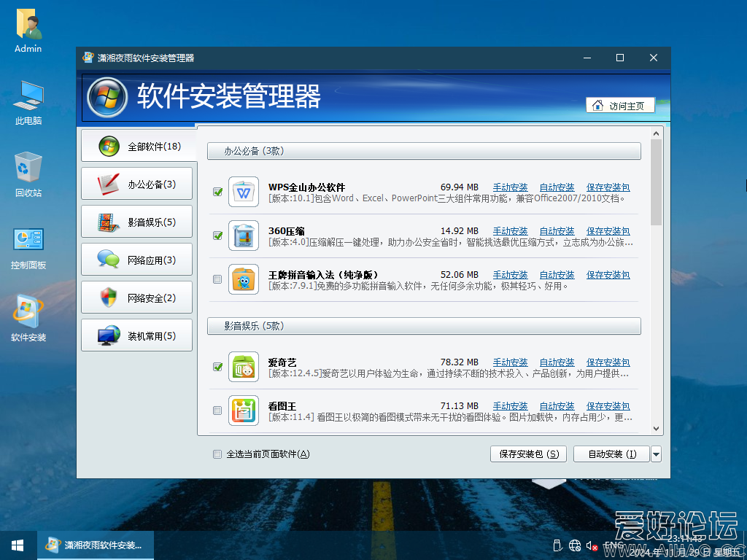747x560 pixels.
Task: Click the title bar app icon
Action: click(88, 58)
